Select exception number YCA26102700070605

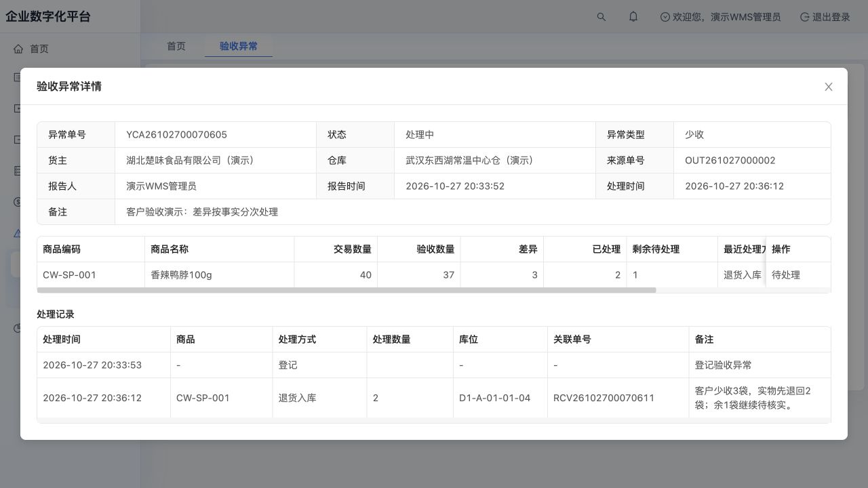point(176,135)
